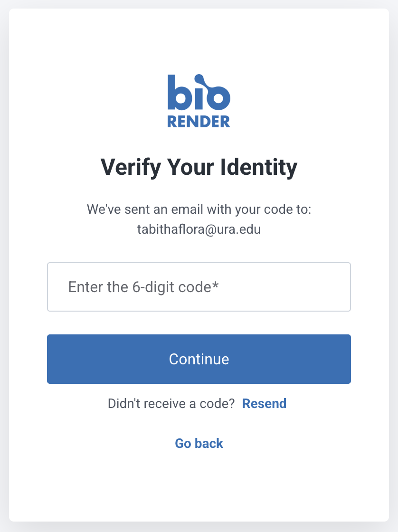This screenshot has width=398, height=532.
Task: Click the "Enter the 6-digit code" placeholder text
Action: (x=142, y=287)
